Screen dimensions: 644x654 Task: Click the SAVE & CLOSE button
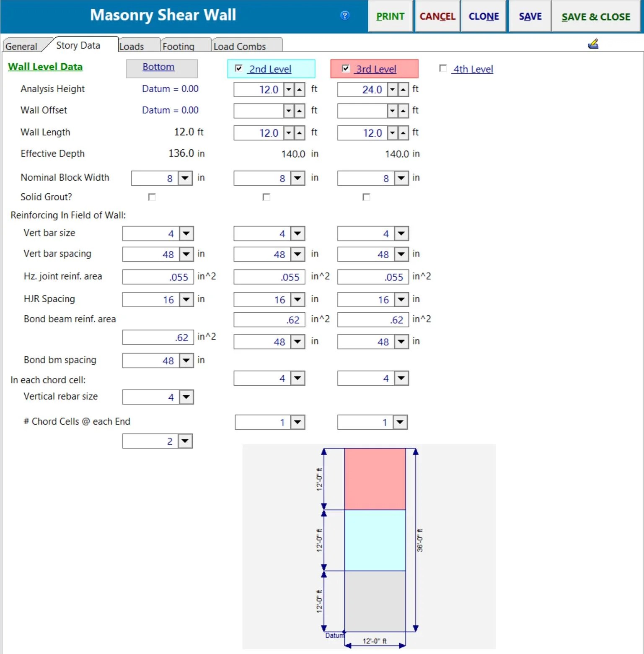coord(596,17)
